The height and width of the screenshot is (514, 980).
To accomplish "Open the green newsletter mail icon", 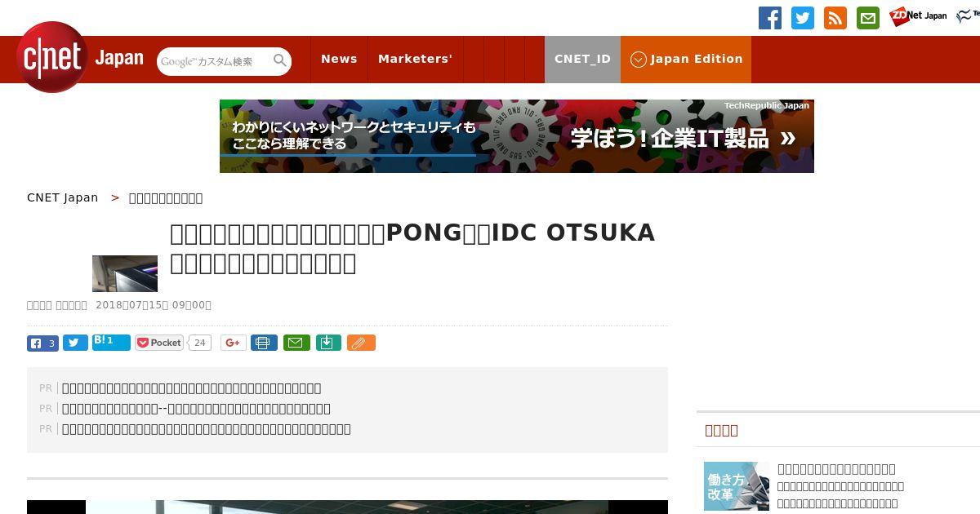I will point(868,18).
